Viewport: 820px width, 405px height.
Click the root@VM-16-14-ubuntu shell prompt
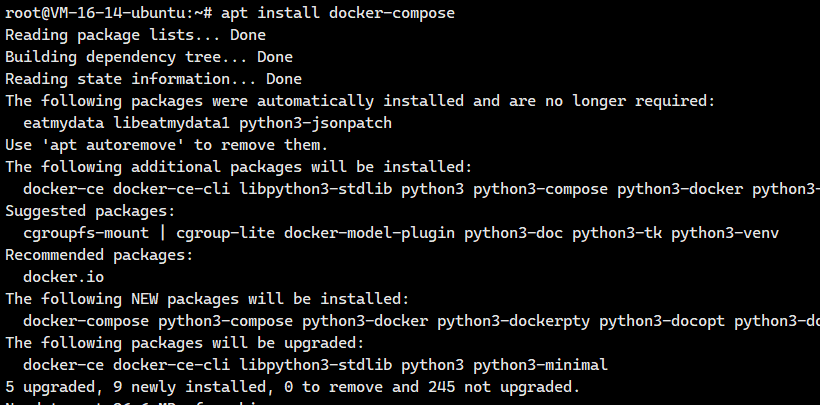coord(108,13)
